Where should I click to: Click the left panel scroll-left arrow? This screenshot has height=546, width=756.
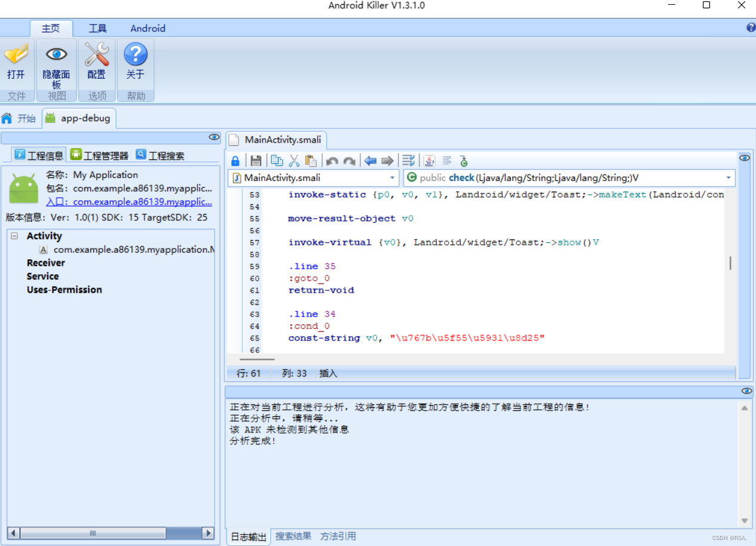(14, 533)
